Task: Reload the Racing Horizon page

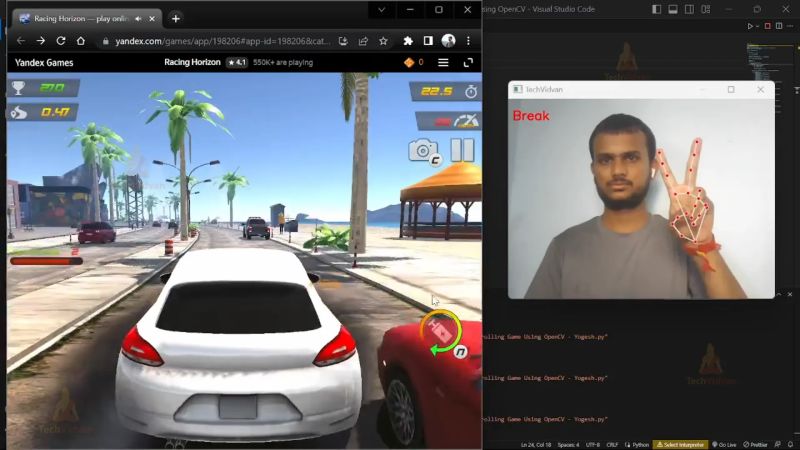Action: (61, 41)
